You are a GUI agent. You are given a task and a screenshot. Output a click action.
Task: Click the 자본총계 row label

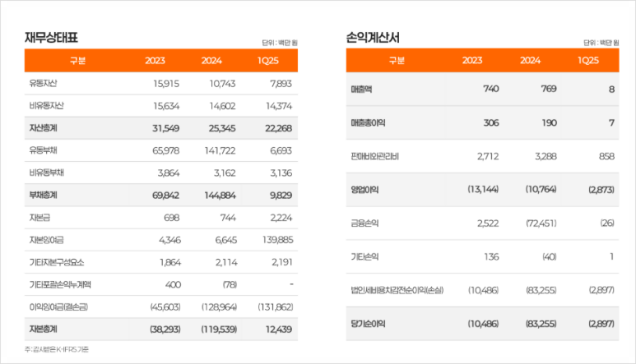pyautogui.click(x=43, y=329)
